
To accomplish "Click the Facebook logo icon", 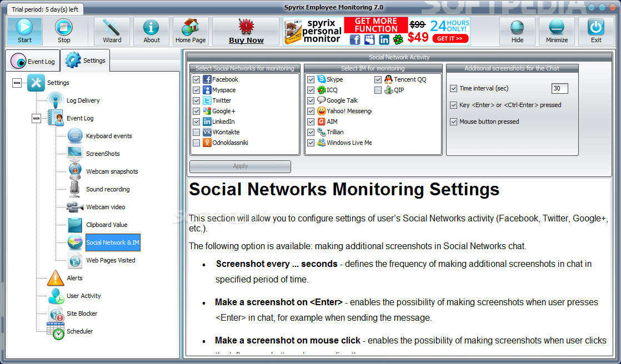I will 207,79.
